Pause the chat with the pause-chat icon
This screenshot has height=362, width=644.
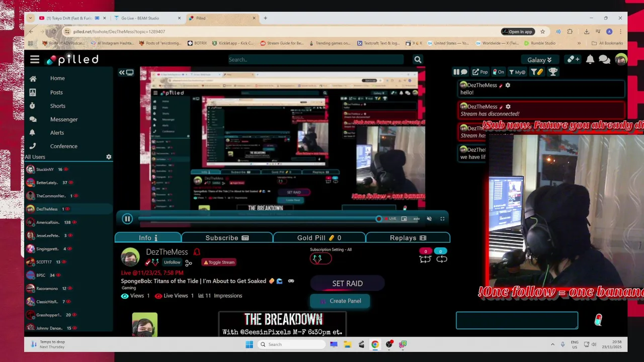point(460,72)
